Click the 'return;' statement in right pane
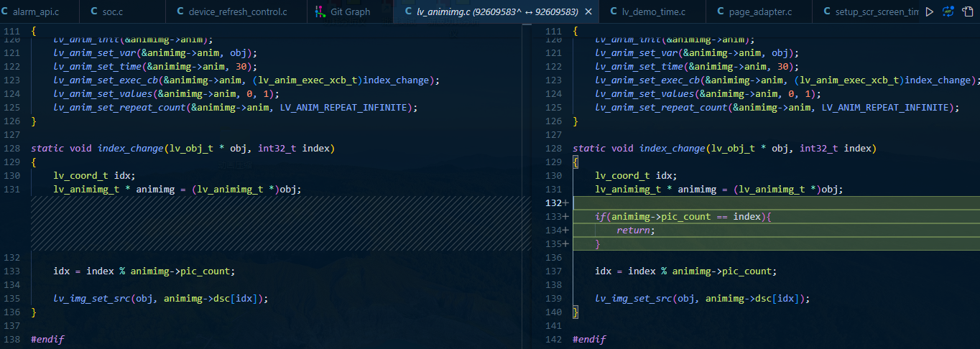This screenshot has height=349, width=980. click(636, 230)
